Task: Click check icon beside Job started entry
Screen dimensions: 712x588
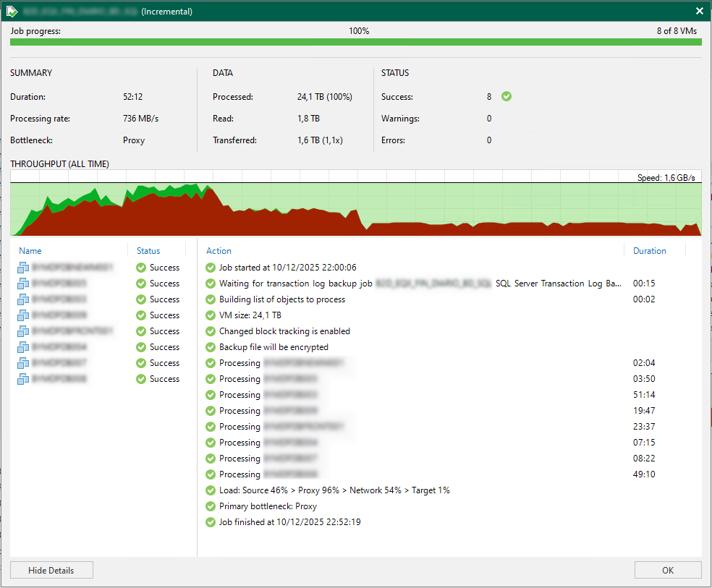Action: 211,268
